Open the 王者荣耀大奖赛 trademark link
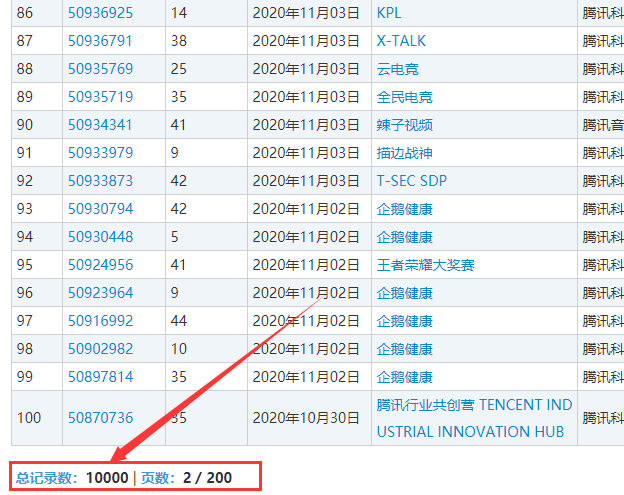 (x=425, y=265)
